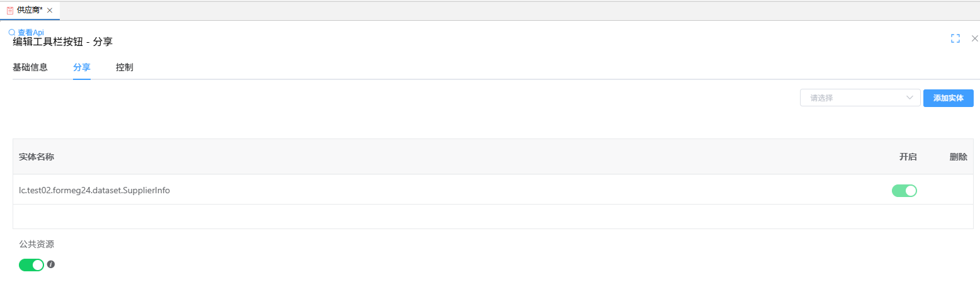
Task: Click the magnifier icon beside 查看Api
Action: click(11, 32)
